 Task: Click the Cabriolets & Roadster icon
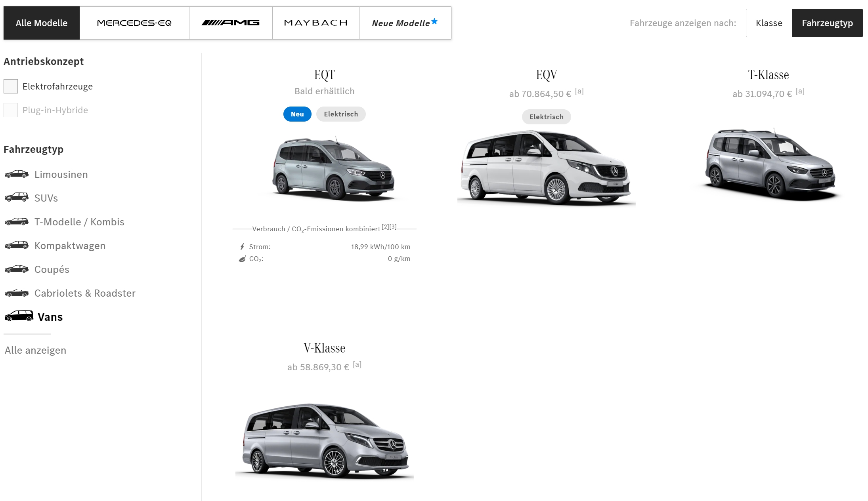click(16, 293)
